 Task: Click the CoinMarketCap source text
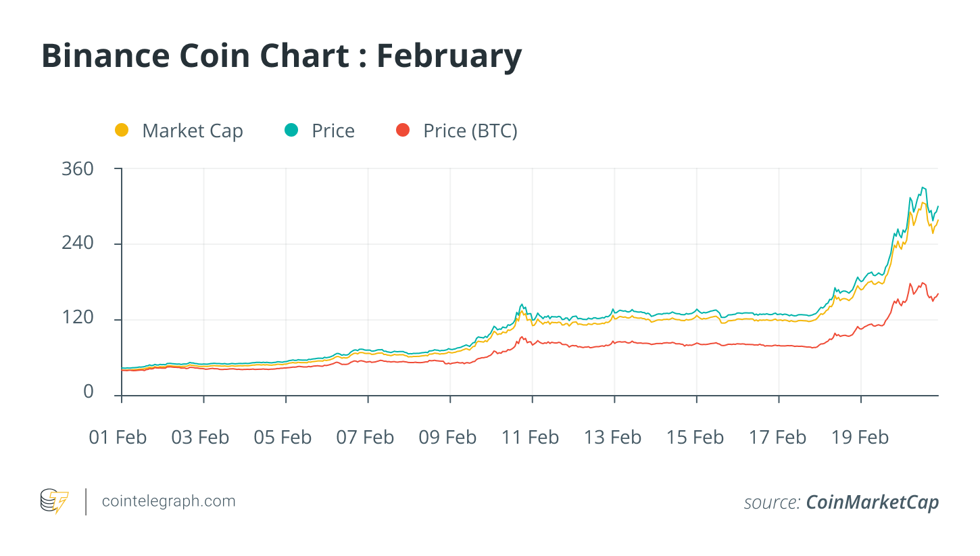(872, 503)
